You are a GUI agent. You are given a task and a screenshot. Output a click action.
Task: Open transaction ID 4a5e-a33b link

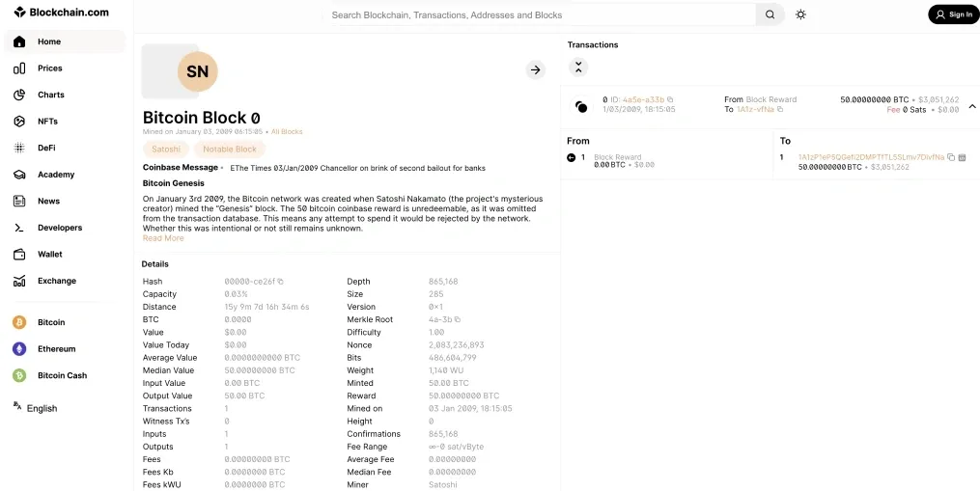point(644,99)
